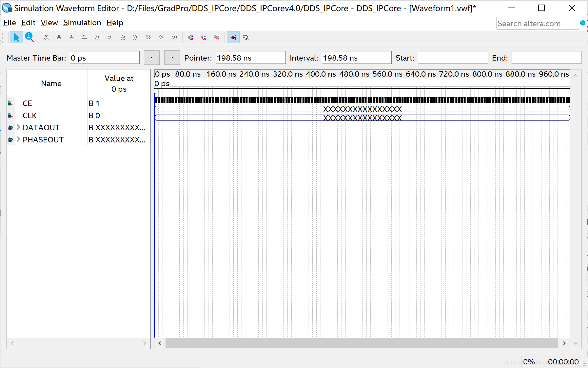Click the 'Value at 0 ps' header

pos(119,83)
